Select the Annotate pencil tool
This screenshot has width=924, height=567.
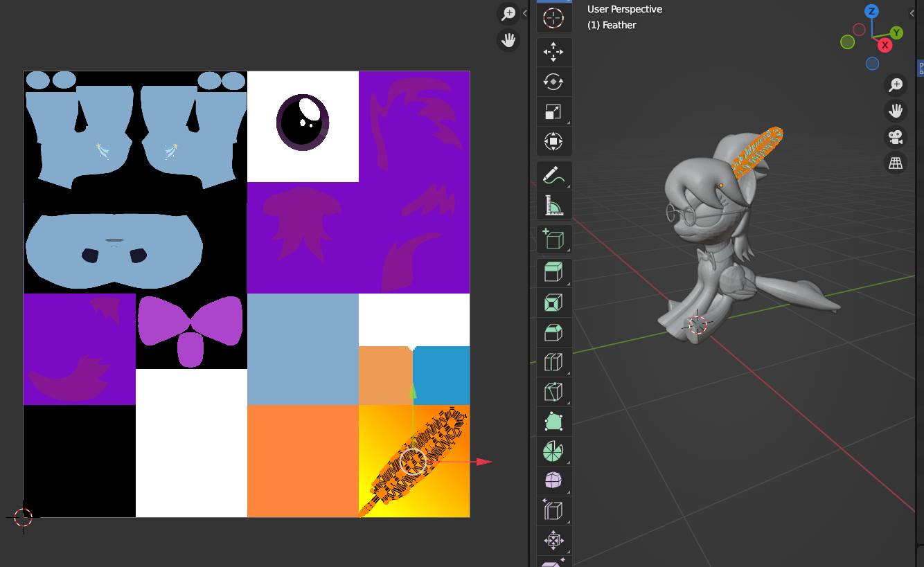tap(553, 176)
